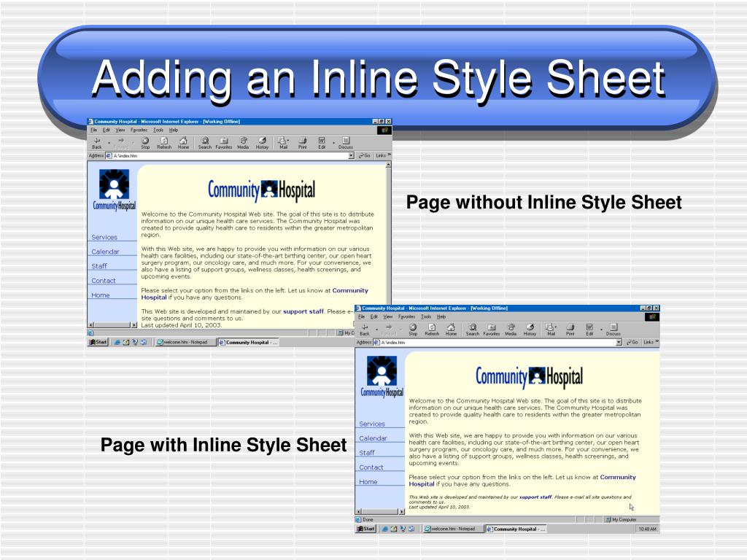Open the Address bar dropdown in the top browser
This screenshot has height=560, width=747.
click(352, 155)
